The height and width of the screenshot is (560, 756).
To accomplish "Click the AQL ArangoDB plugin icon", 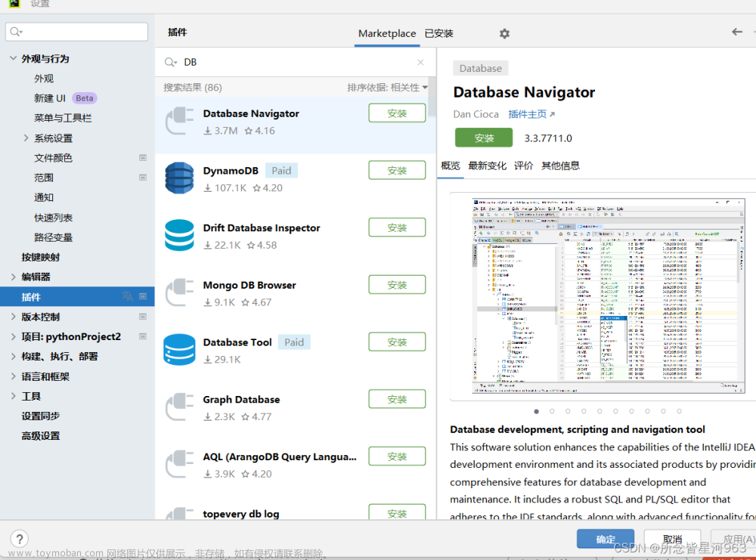I will 179,464.
